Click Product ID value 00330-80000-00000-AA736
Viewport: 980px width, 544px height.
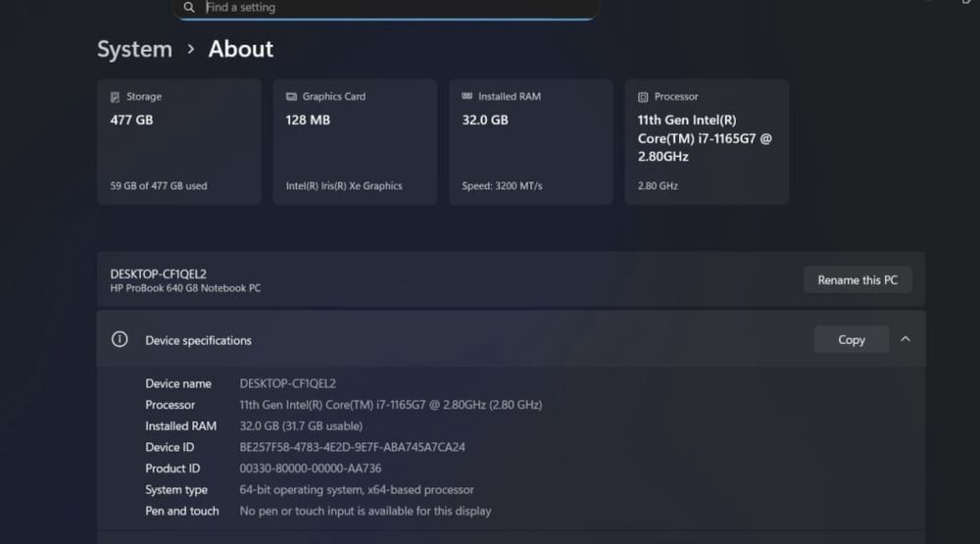[x=310, y=469]
